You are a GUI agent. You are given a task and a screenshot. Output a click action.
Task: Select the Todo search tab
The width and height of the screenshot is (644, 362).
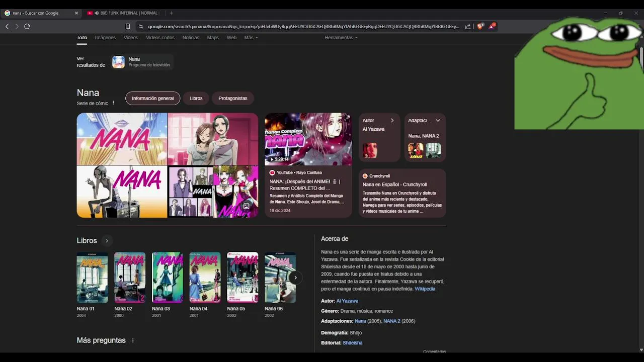tap(82, 38)
